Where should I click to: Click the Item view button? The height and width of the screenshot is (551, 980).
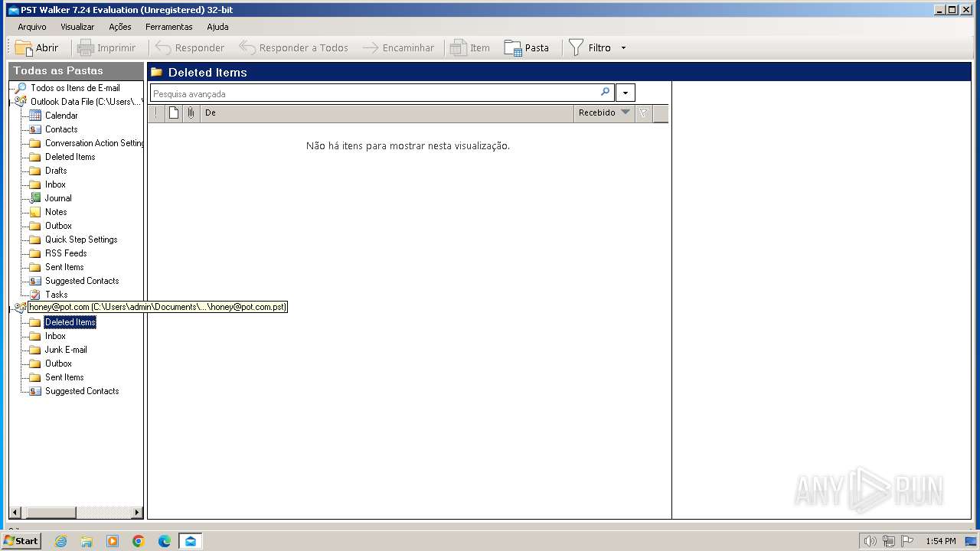[470, 47]
